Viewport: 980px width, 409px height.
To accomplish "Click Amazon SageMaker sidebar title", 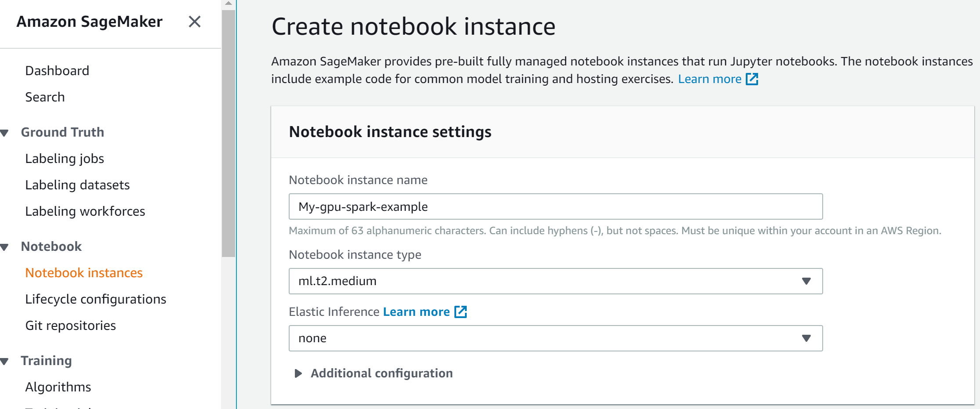I will point(90,22).
